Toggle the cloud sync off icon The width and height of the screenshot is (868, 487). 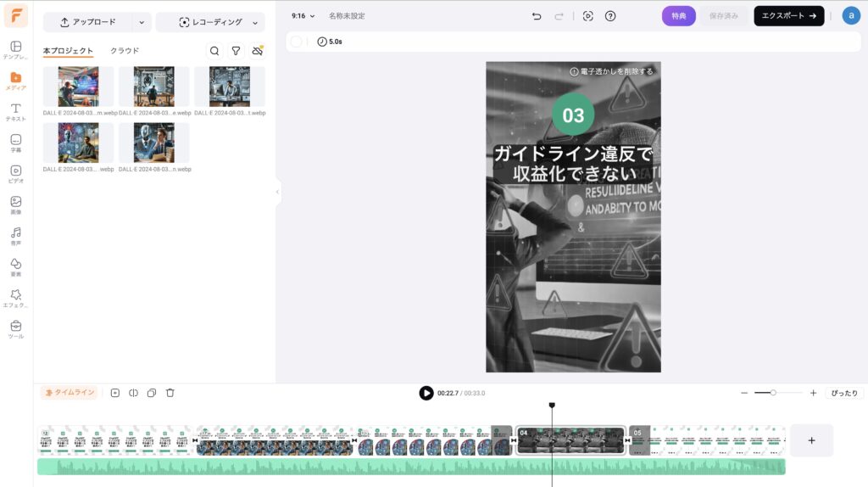(258, 51)
